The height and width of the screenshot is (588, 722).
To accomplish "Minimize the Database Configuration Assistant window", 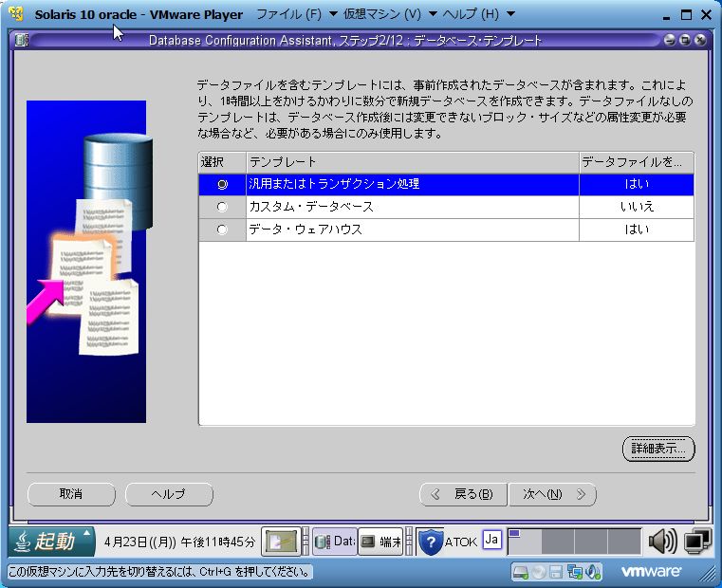I will pyautogui.click(x=670, y=40).
